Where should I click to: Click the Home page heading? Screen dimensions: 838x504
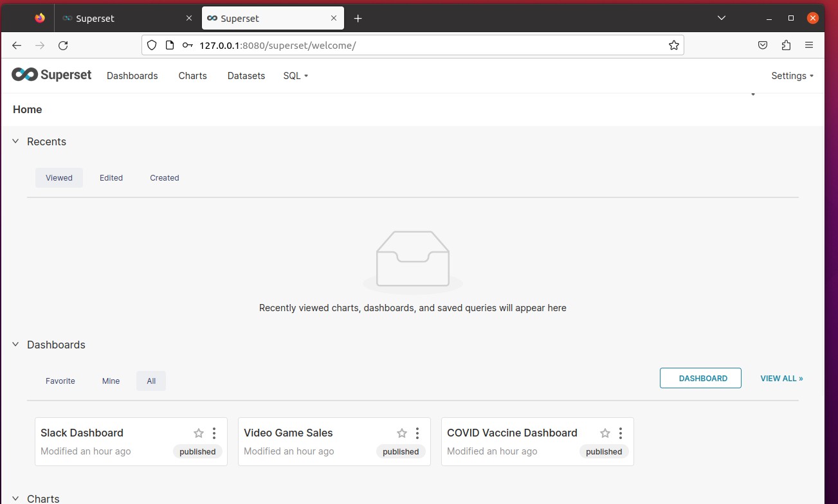pos(28,110)
